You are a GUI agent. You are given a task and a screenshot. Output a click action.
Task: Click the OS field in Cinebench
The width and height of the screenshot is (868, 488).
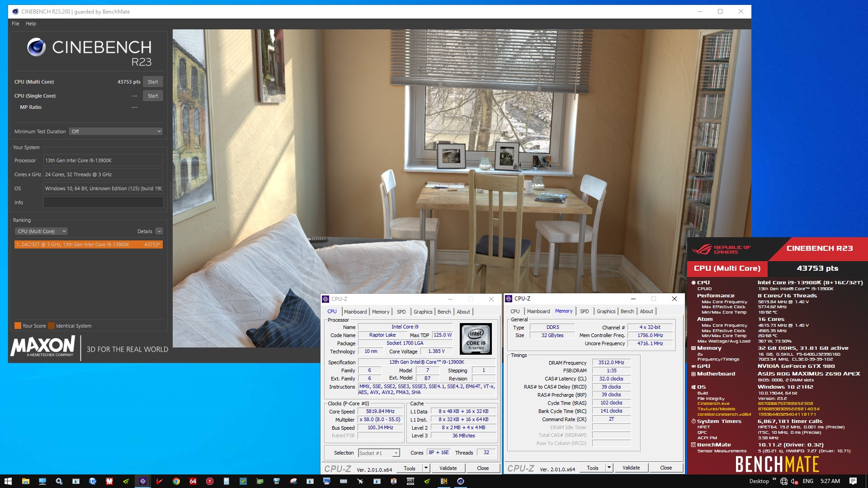click(103, 188)
